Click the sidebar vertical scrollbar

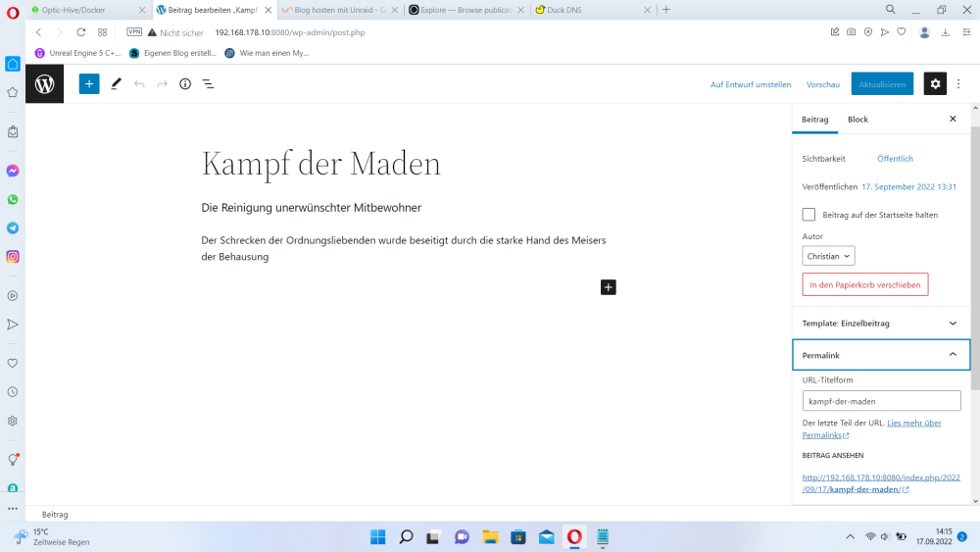975,256
